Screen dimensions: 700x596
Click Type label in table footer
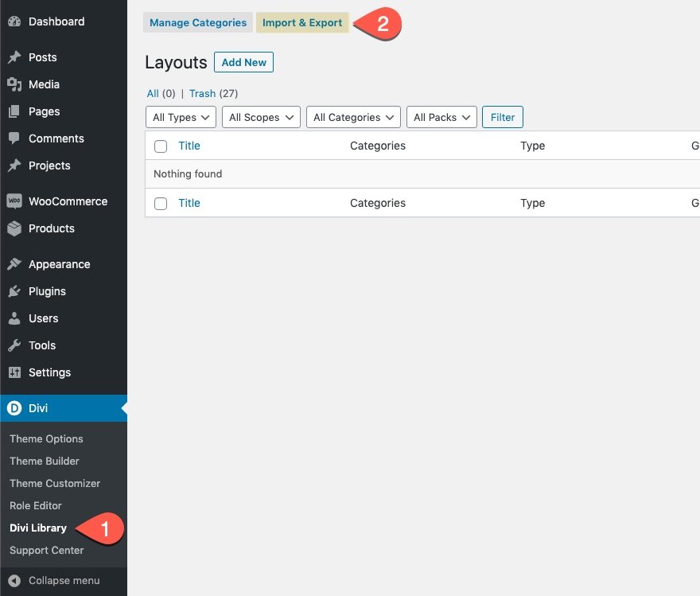(533, 203)
